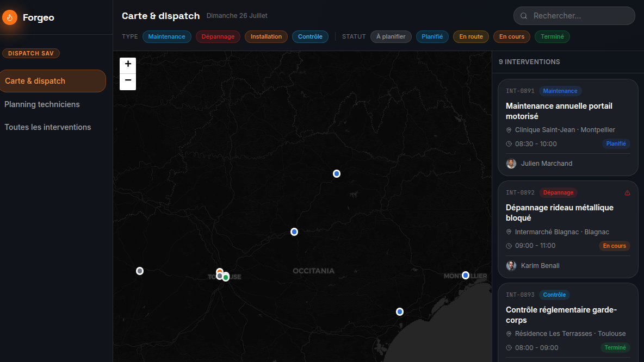The height and width of the screenshot is (362, 644).
Task: Toggle the Maintenance type filter
Action: tap(166, 36)
